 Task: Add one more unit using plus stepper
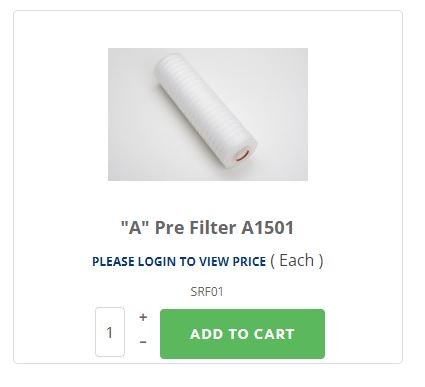(143, 317)
